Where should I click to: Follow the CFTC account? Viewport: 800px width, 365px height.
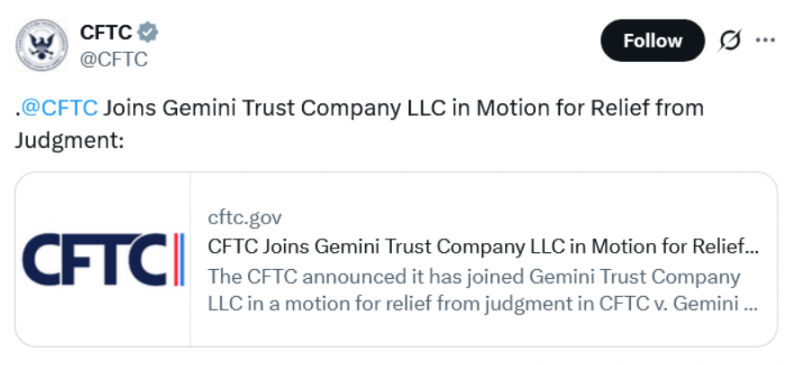[x=653, y=41]
